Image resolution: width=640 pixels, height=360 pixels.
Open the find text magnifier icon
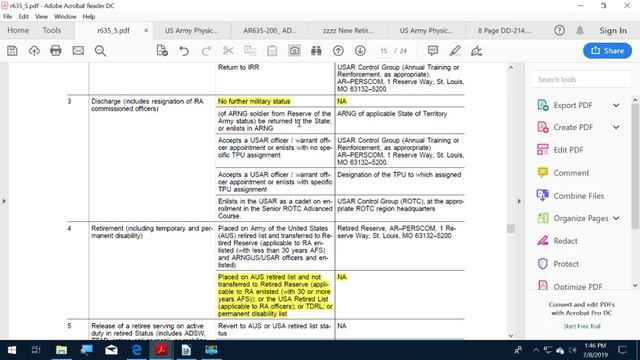(x=100, y=51)
